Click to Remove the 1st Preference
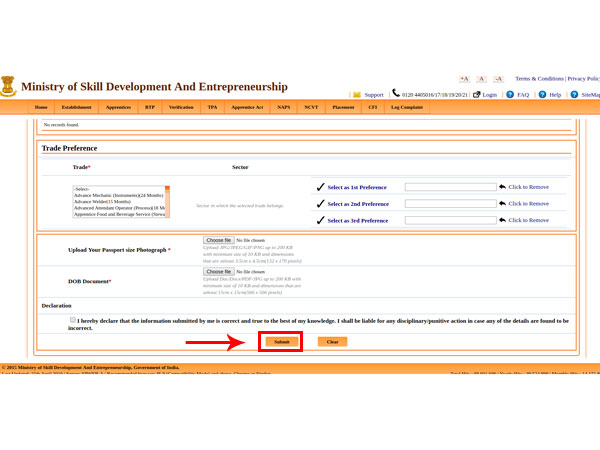Image resolution: width=600 pixels, height=450 pixels. tap(528, 187)
